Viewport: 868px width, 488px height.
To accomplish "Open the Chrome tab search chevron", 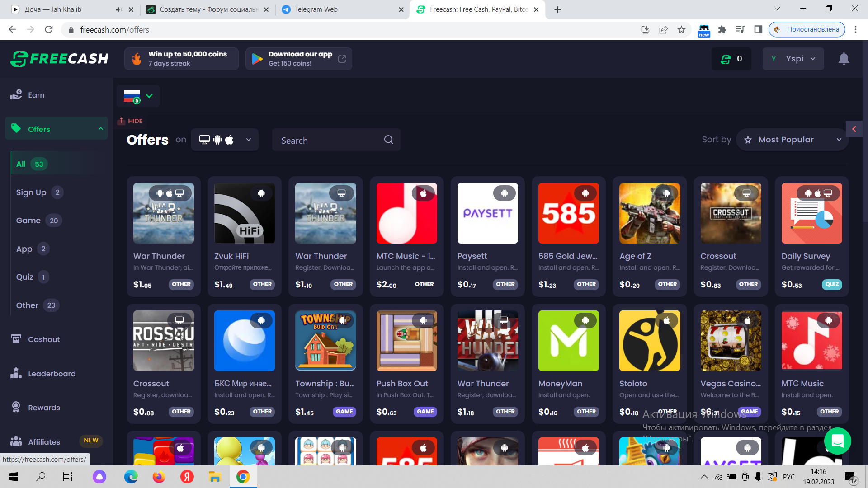I will point(777,9).
